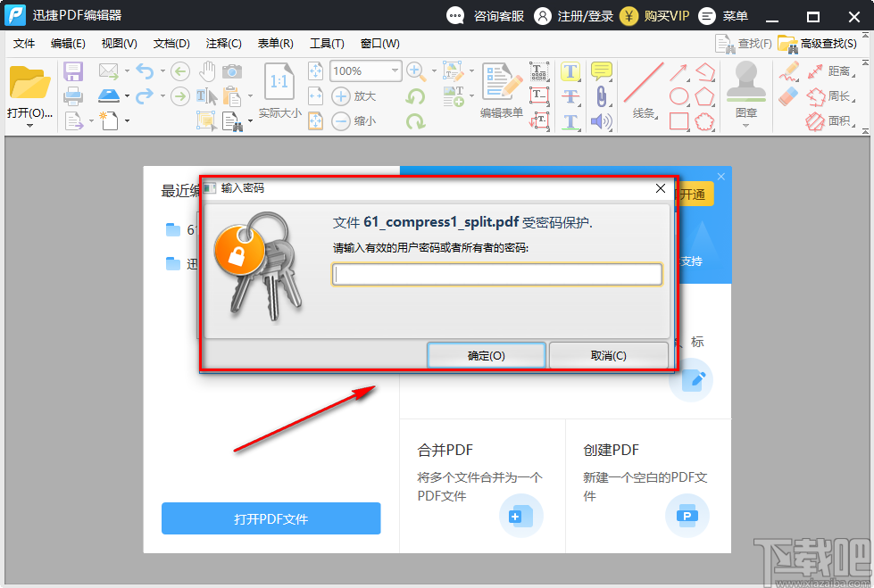Open the Tools 工具(T) menu
The width and height of the screenshot is (874, 588).
click(x=328, y=44)
